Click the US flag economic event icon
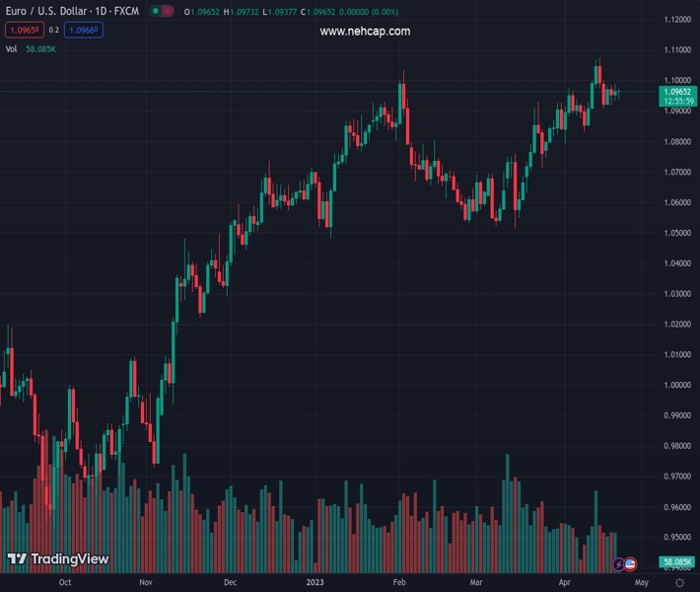This screenshot has width=700, height=592. pos(630,564)
